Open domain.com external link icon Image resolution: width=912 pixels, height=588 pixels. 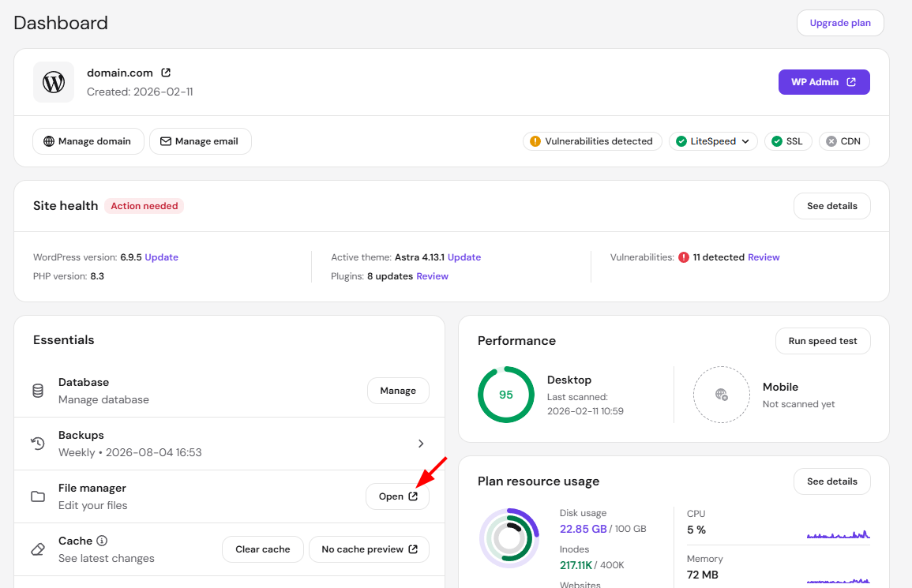[x=166, y=73]
